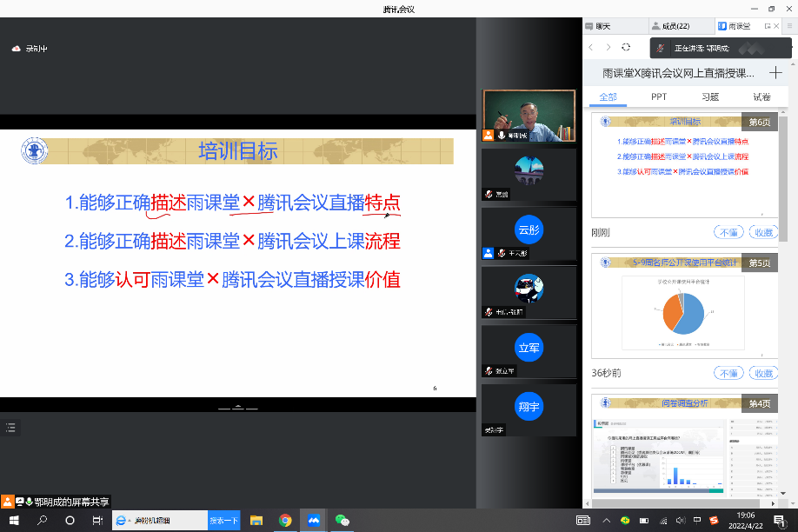
Task: Switch to the 成员(22) tab
Action: (x=677, y=26)
